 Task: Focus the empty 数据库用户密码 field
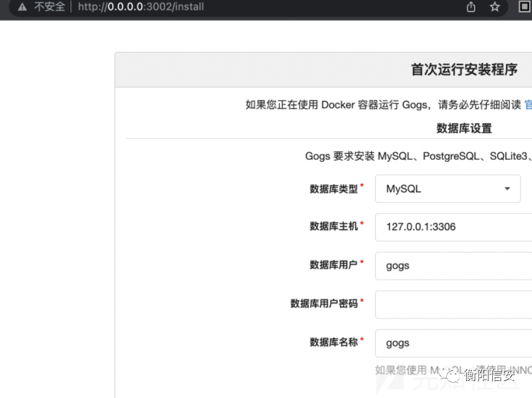point(454,304)
